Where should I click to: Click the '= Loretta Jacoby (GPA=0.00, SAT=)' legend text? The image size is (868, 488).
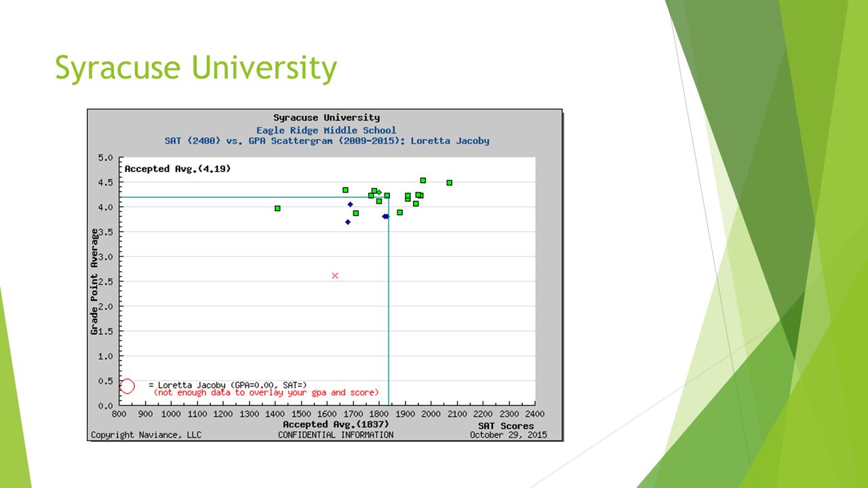[x=227, y=384]
